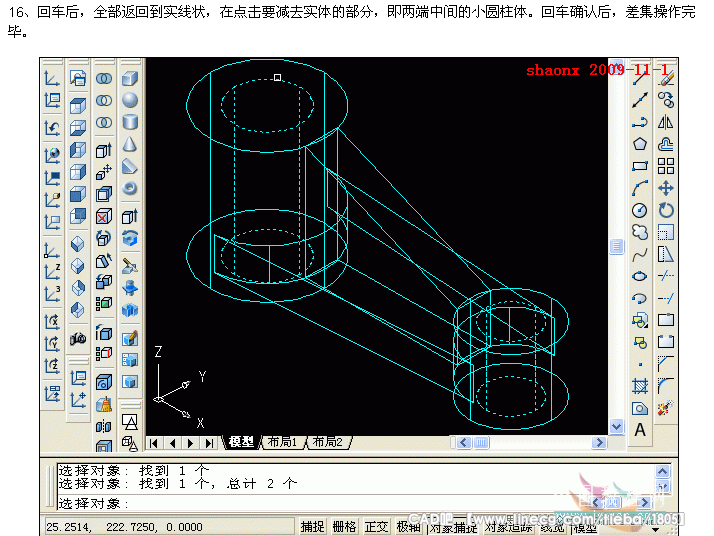
Task: Select the Ellipse draw tool
Action: (x=640, y=276)
